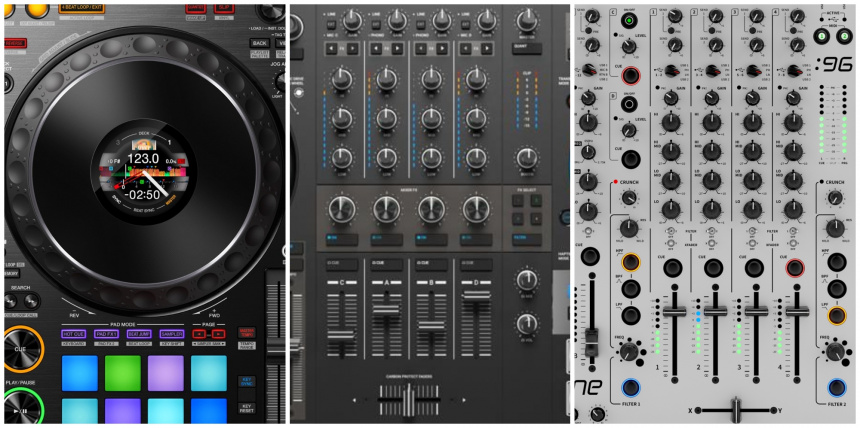860x428 pixels.
Task: Click channel C's FX left arrow
Action: tap(331, 48)
